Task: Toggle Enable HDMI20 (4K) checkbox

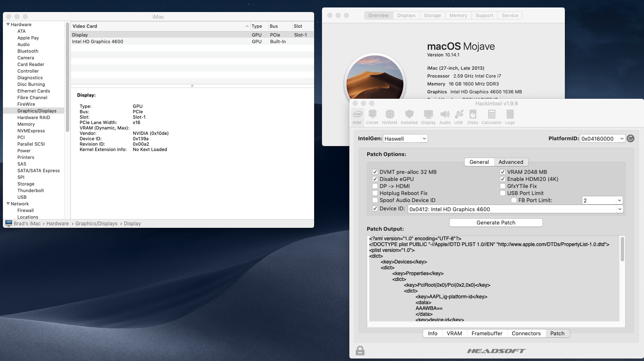Action: pyautogui.click(x=502, y=179)
